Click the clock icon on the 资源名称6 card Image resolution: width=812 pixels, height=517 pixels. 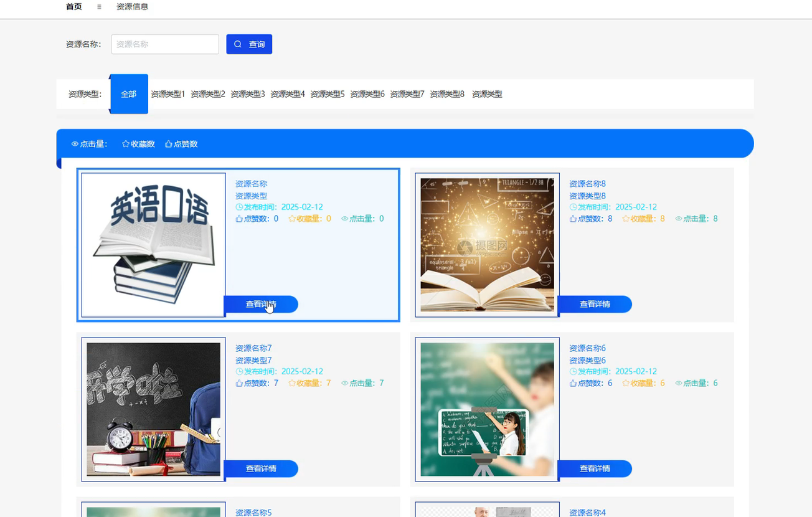tap(573, 371)
